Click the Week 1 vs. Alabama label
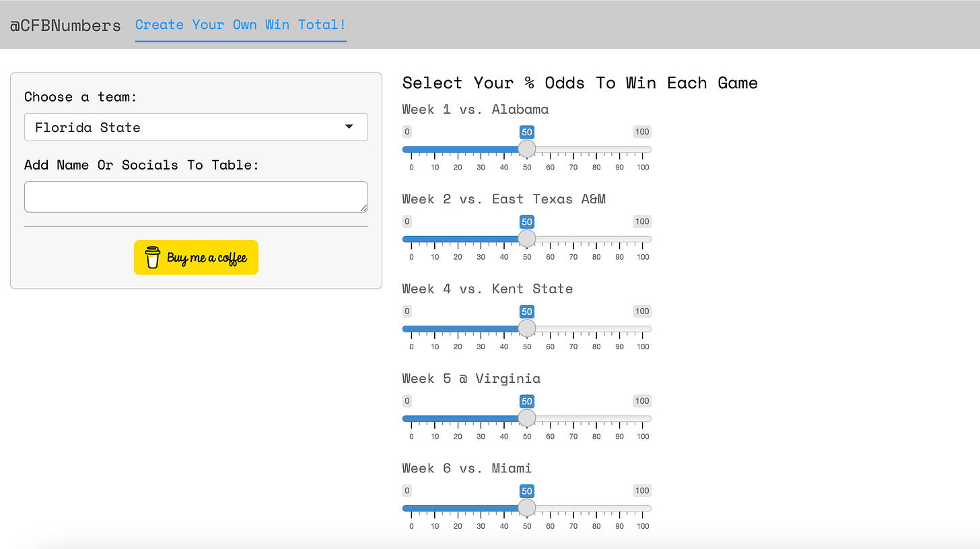Image resolution: width=980 pixels, height=549 pixels. pos(476,109)
